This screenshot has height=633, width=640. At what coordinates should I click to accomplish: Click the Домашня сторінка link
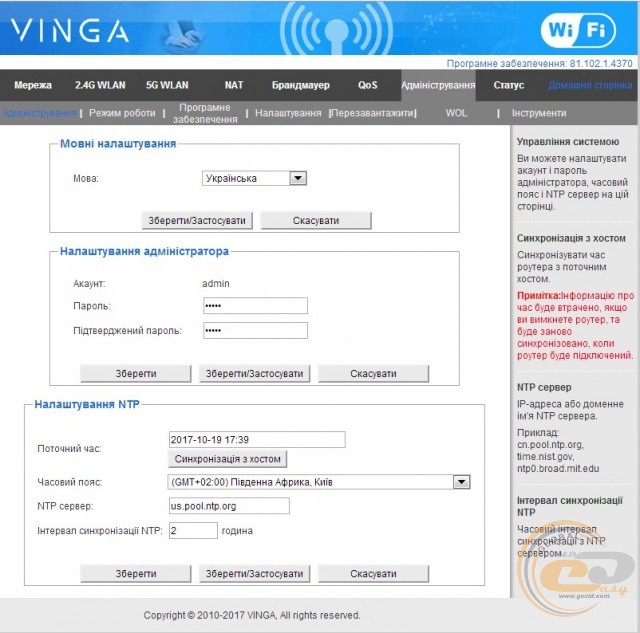(x=589, y=85)
